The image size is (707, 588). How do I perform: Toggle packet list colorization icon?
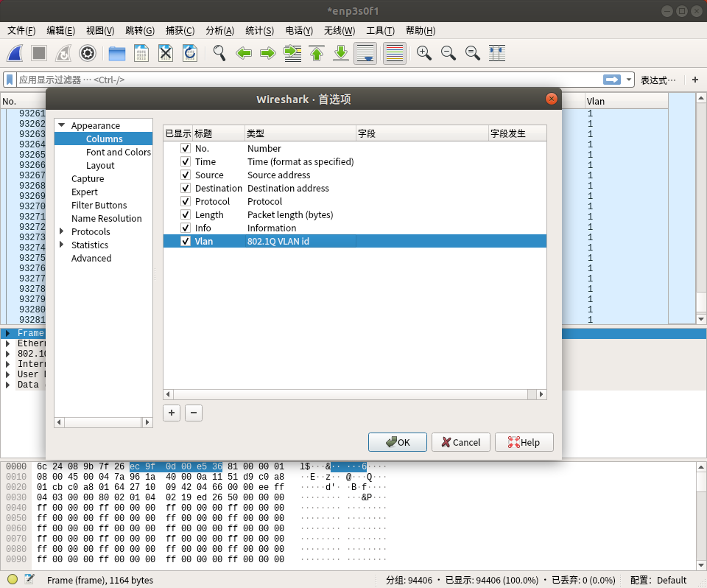[x=395, y=53]
